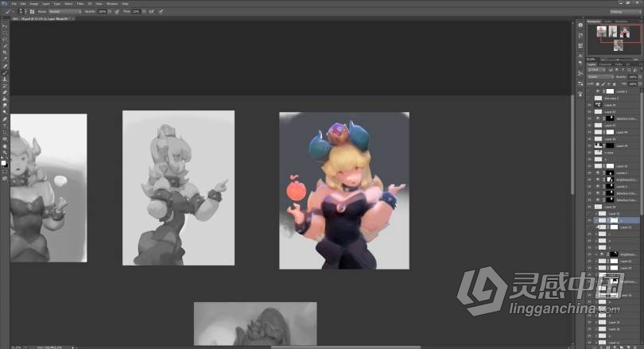Open the Window menu

(x=112, y=4)
